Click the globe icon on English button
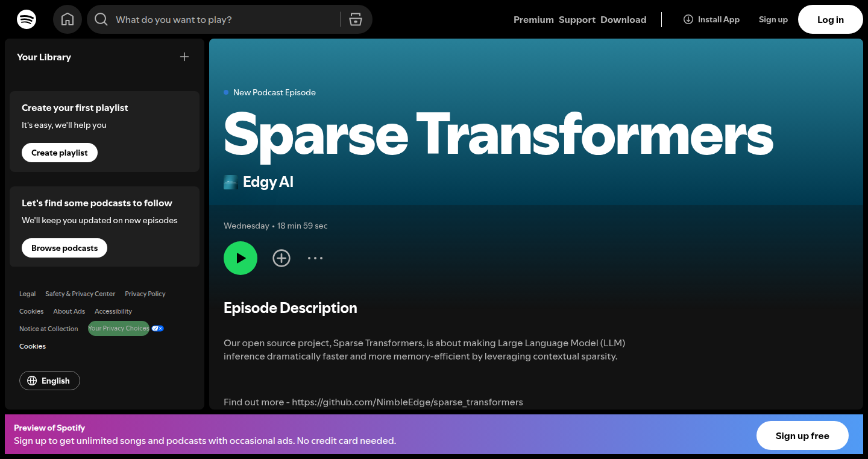Screen dimensions: 868x459 coord(32,381)
